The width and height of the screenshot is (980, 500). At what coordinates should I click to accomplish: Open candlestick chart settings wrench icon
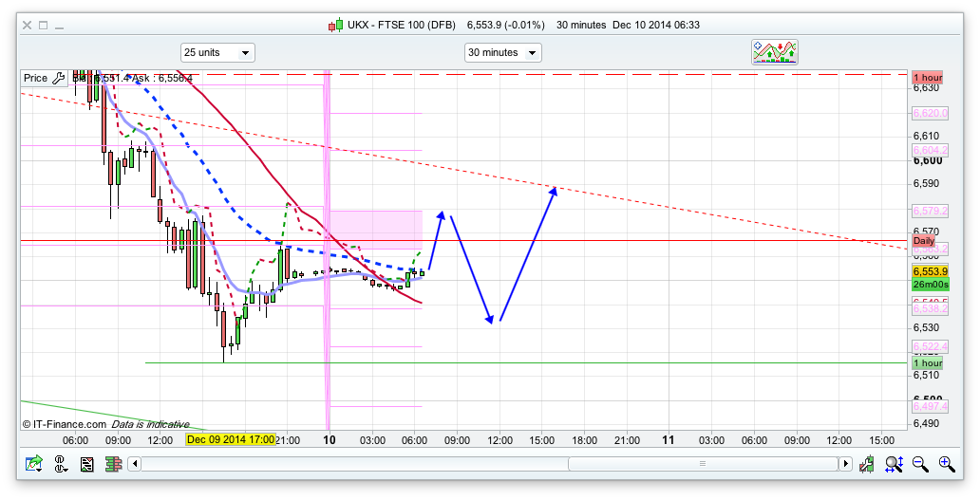[867, 464]
